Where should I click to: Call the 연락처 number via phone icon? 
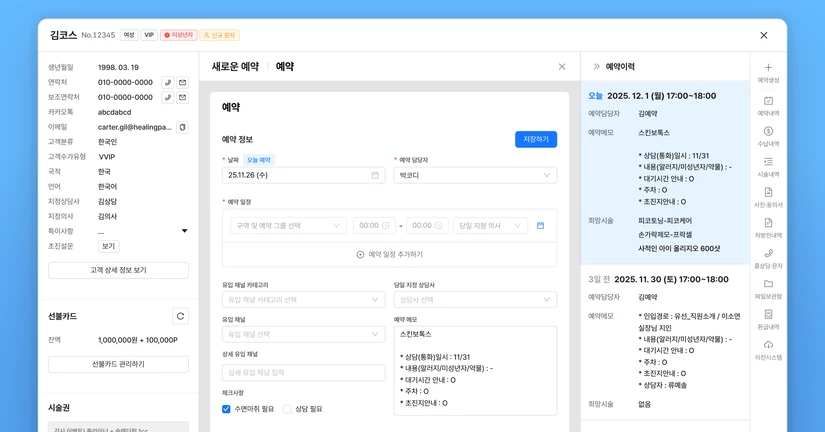(x=168, y=83)
